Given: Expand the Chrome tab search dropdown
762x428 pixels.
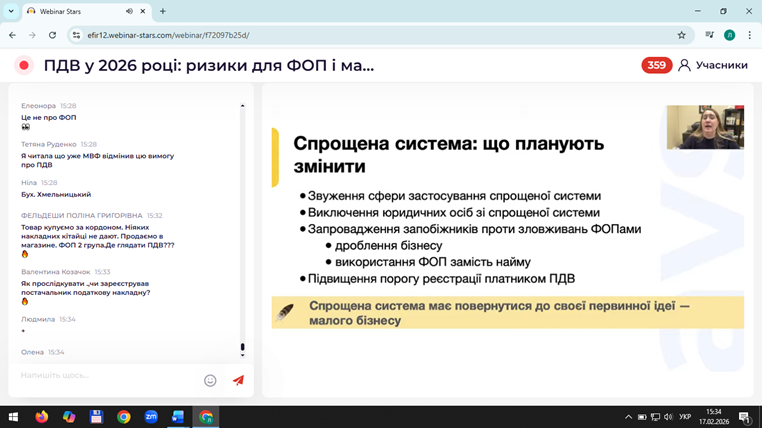Looking at the screenshot, I should click(11, 12).
